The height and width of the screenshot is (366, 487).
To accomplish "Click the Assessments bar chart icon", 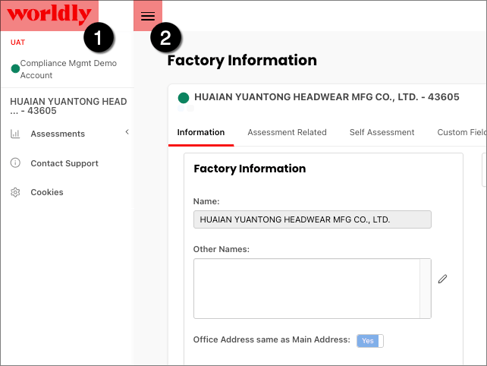I will click(x=15, y=134).
